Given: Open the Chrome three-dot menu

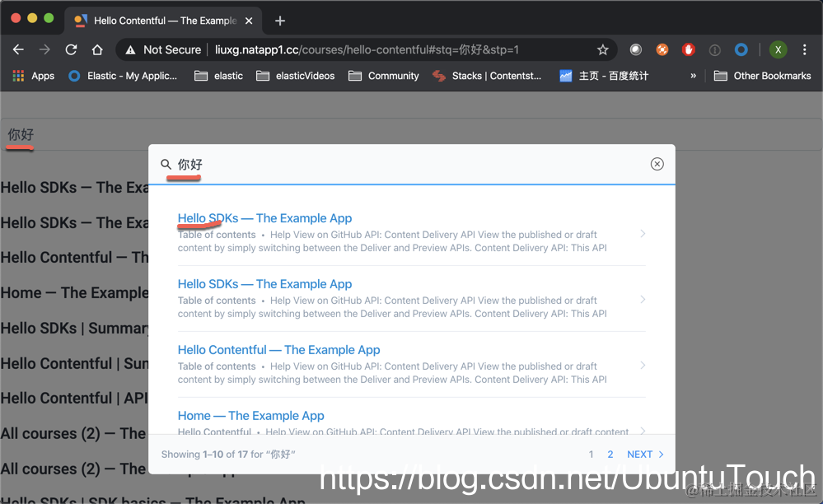Looking at the screenshot, I should tap(804, 49).
